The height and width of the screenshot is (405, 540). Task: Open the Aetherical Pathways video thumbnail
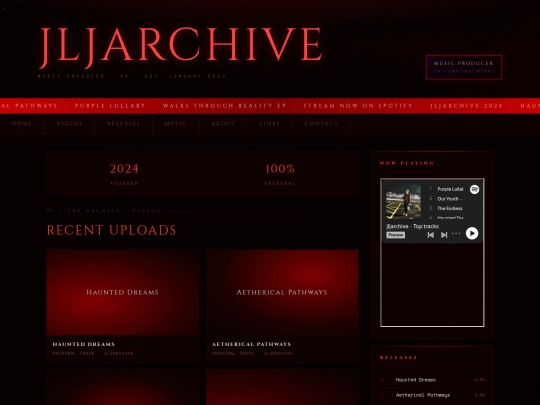282,292
